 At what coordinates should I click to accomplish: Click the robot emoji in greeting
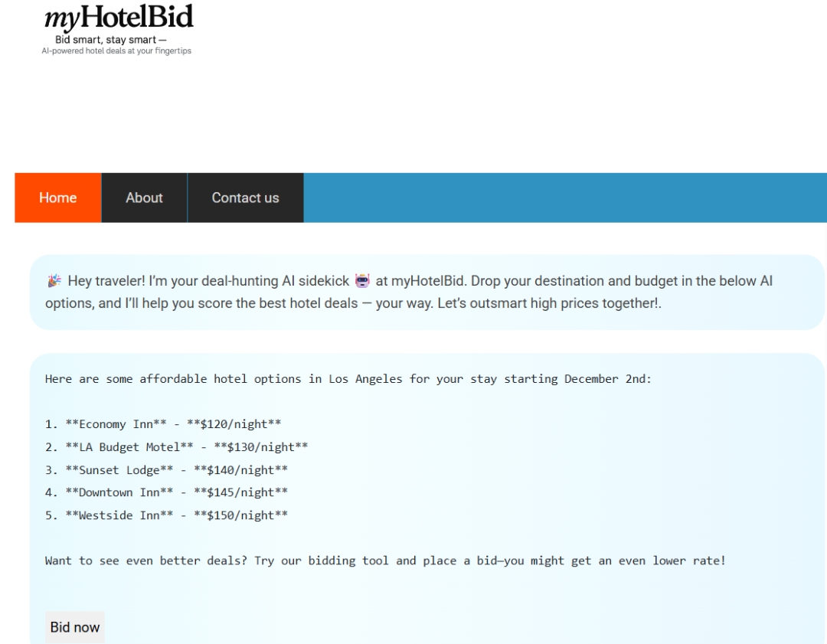point(362,280)
